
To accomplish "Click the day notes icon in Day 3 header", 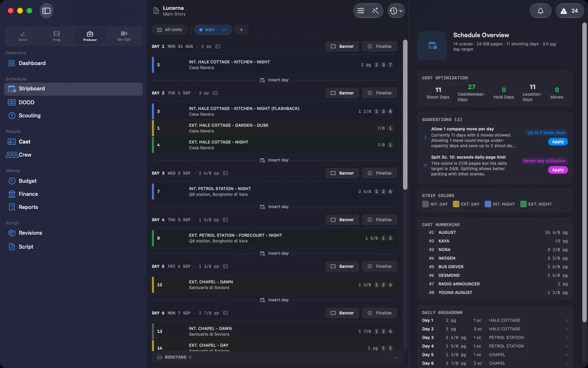I will (225, 173).
